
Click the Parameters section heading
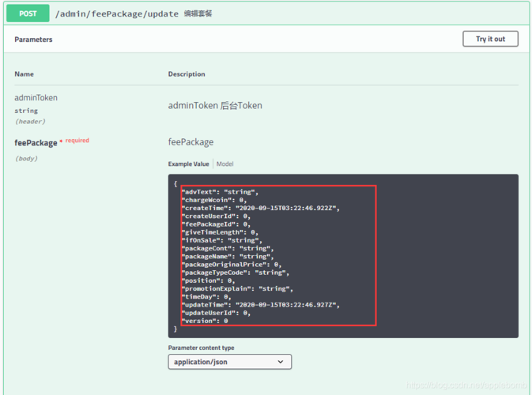[x=33, y=39]
